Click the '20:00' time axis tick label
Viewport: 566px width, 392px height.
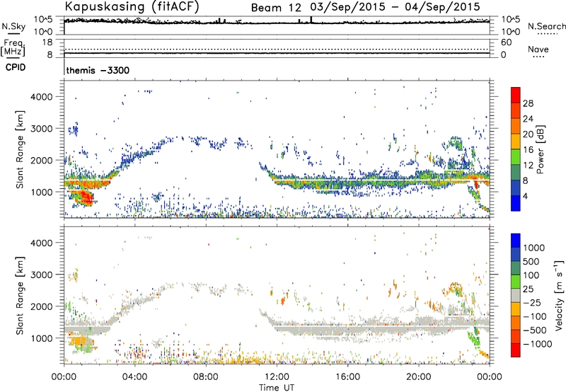(418, 377)
